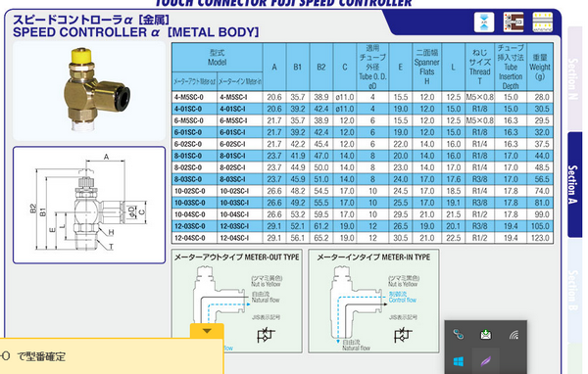Image resolution: width=588 pixels, height=374 pixels.
Task: Click the blue Windows logo tray icon
Action: (458, 361)
